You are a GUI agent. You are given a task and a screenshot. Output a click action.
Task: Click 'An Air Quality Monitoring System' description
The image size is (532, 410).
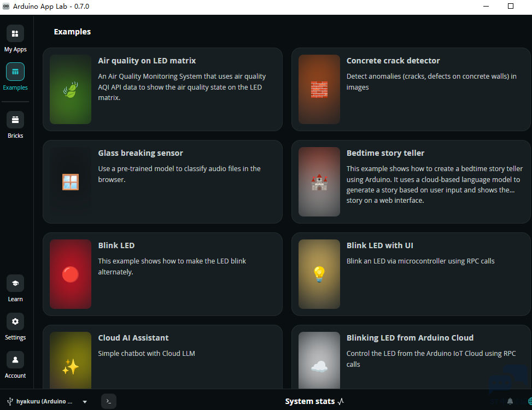click(182, 87)
